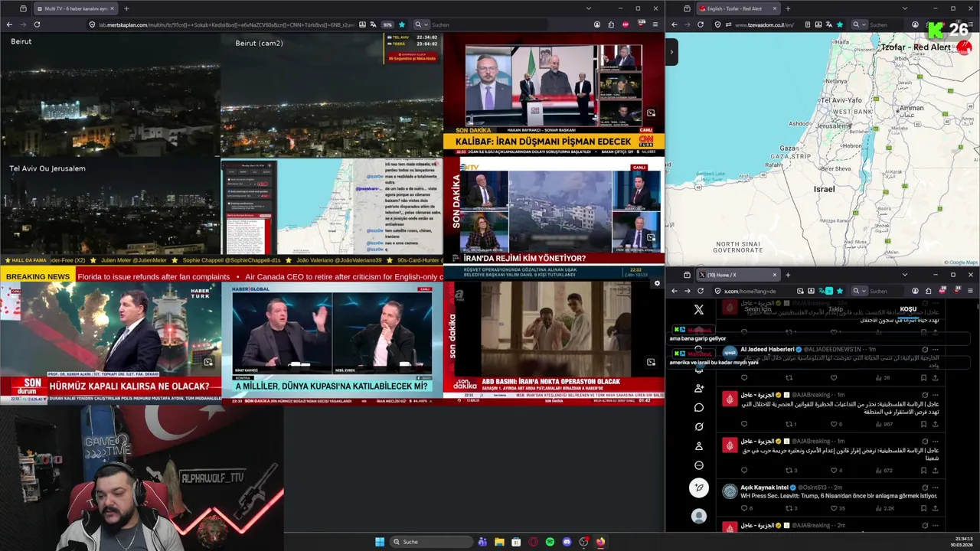Open a new tab in Multi TV window
The width and height of the screenshot is (980, 551).
pos(126,8)
